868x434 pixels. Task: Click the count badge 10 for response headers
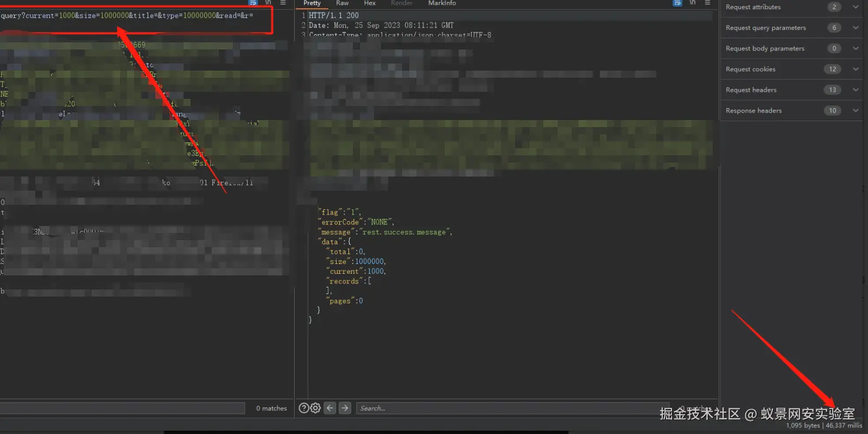point(833,110)
